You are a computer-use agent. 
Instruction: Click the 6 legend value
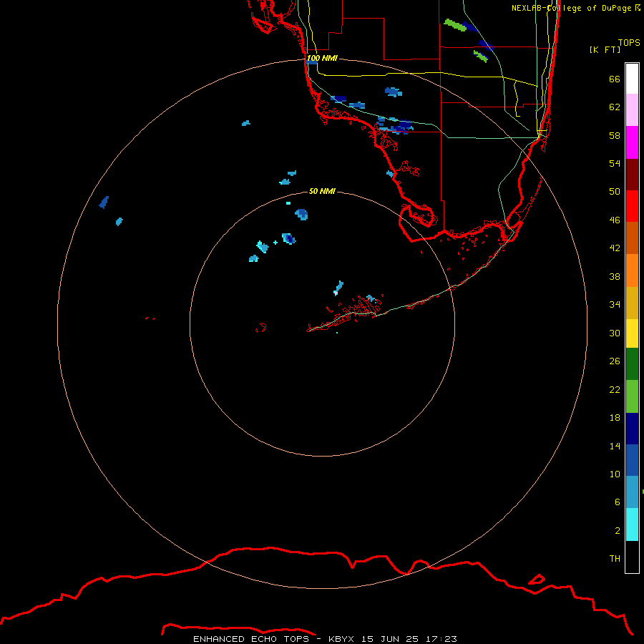pos(617,502)
